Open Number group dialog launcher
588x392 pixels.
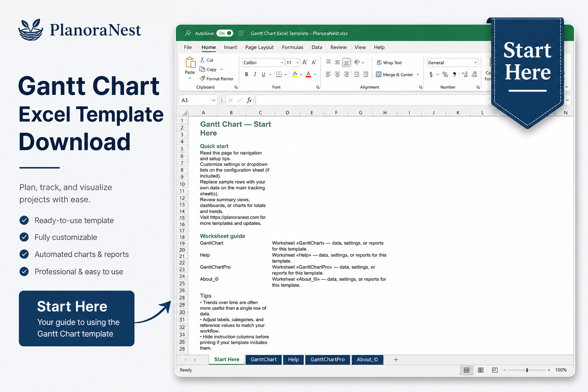coord(478,87)
